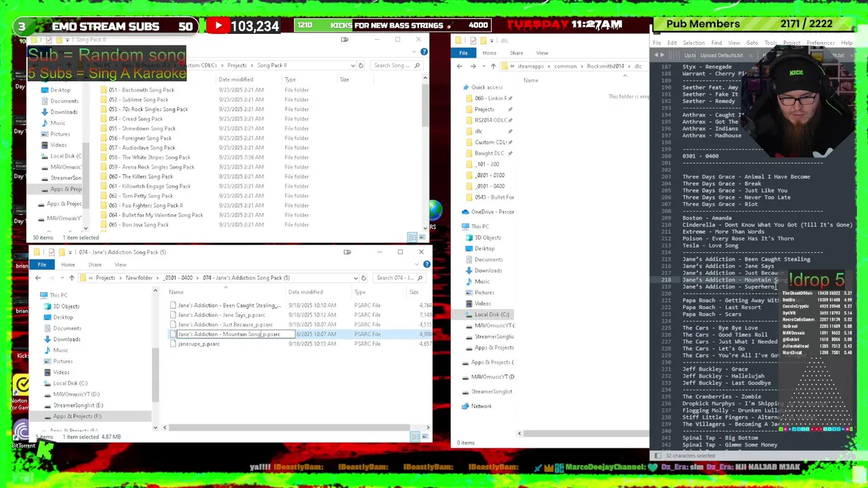Click the Search Song Pack II box
This screenshot has height=488, width=868.
click(395, 66)
